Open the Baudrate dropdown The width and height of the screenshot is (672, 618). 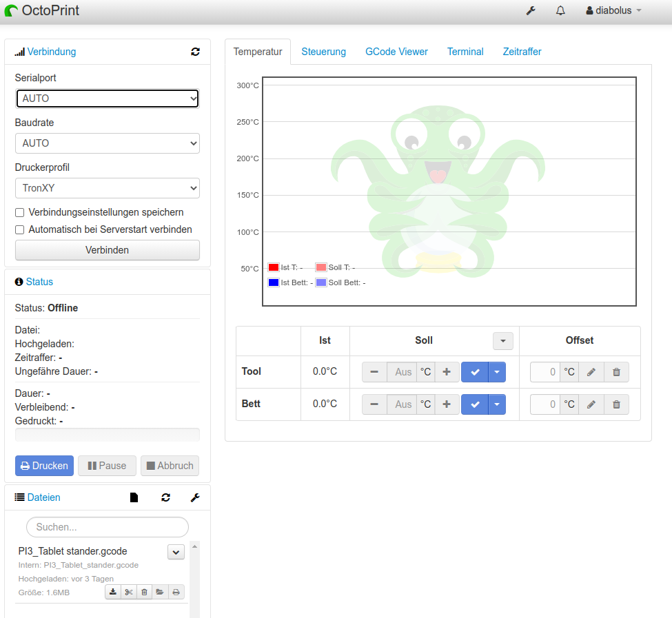click(x=107, y=143)
